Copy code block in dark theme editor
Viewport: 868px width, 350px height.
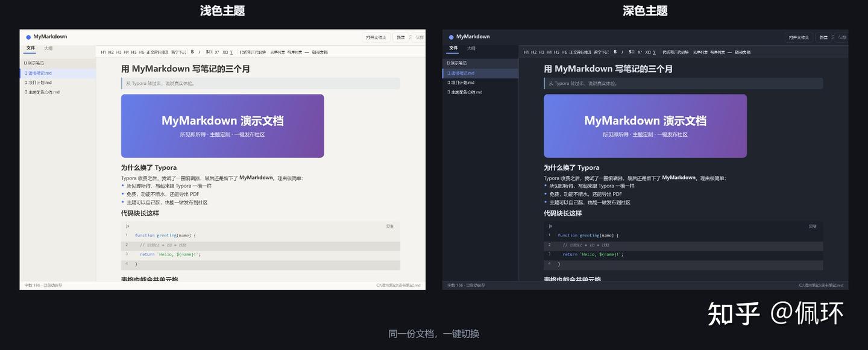pos(813,227)
